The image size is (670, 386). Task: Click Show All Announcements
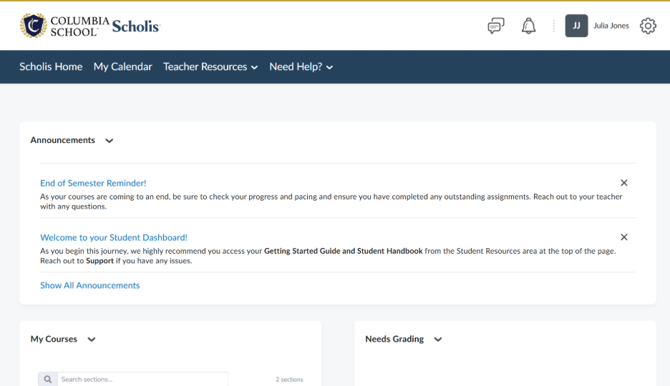90,285
